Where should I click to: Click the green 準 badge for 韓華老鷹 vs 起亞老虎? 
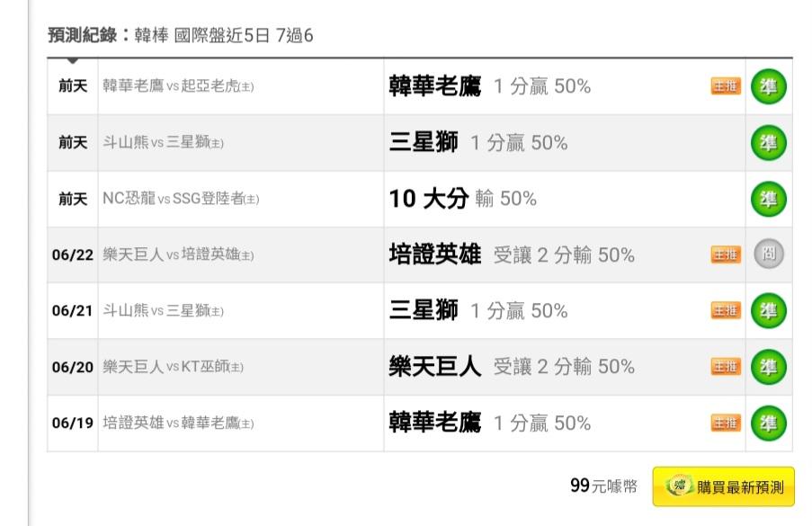pos(769,86)
